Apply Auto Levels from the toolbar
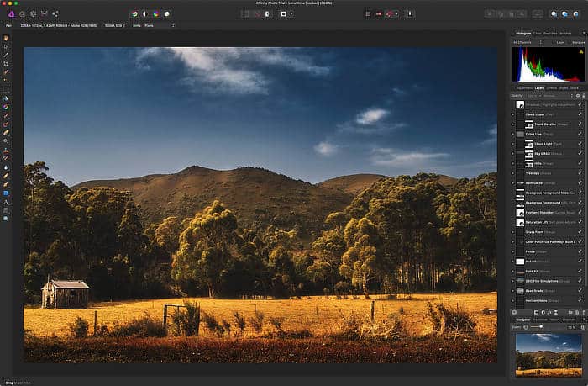Image resolution: width=588 pixels, height=386 pixels. pos(134,14)
